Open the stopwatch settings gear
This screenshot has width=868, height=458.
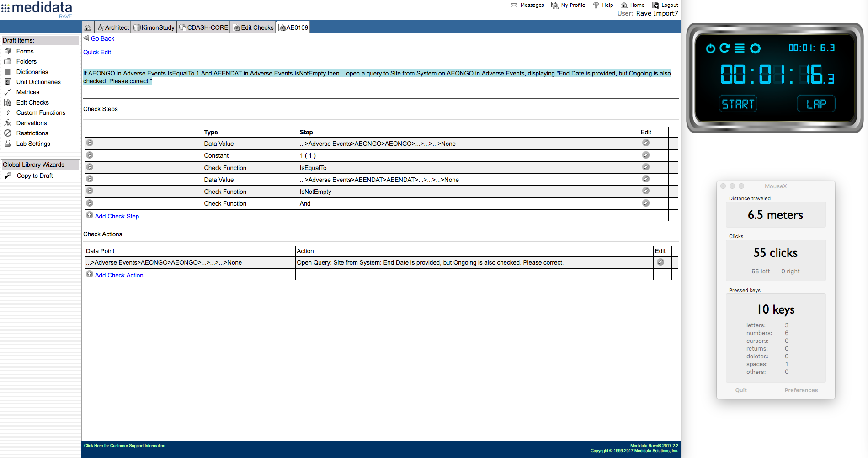pos(755,48)
